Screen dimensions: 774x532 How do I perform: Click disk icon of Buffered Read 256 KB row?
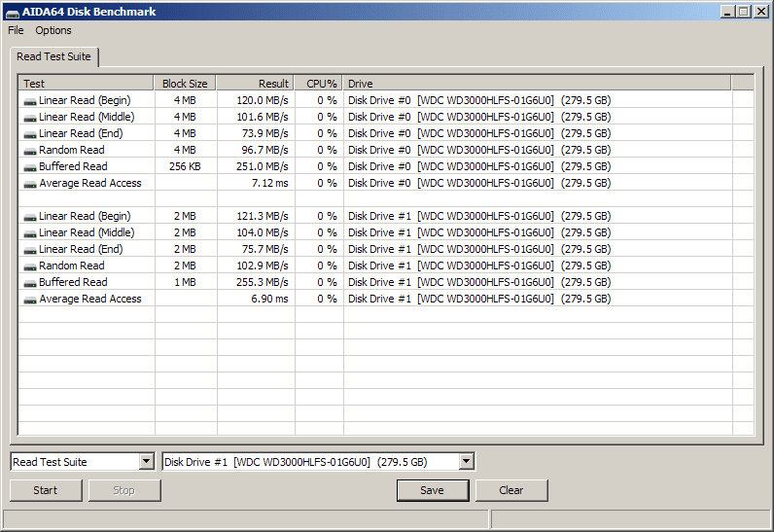pyautogui.click(x=29, y=168)
